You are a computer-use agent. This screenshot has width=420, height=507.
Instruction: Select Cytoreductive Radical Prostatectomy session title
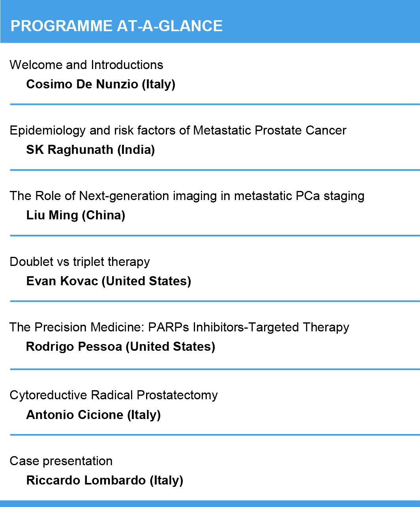point(114,395)
